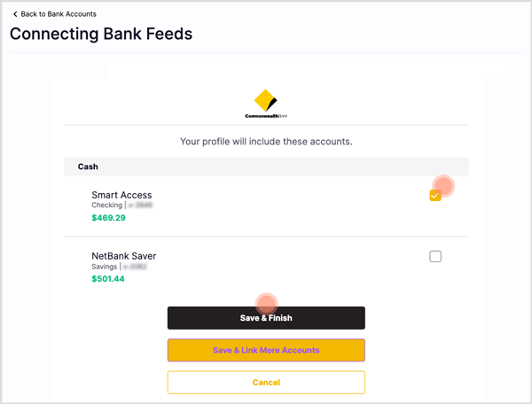Image resolution: width=532 pixels, height=404 pixels.
Task: Click the back chevron arrow icon
Action: coord(15,14)
